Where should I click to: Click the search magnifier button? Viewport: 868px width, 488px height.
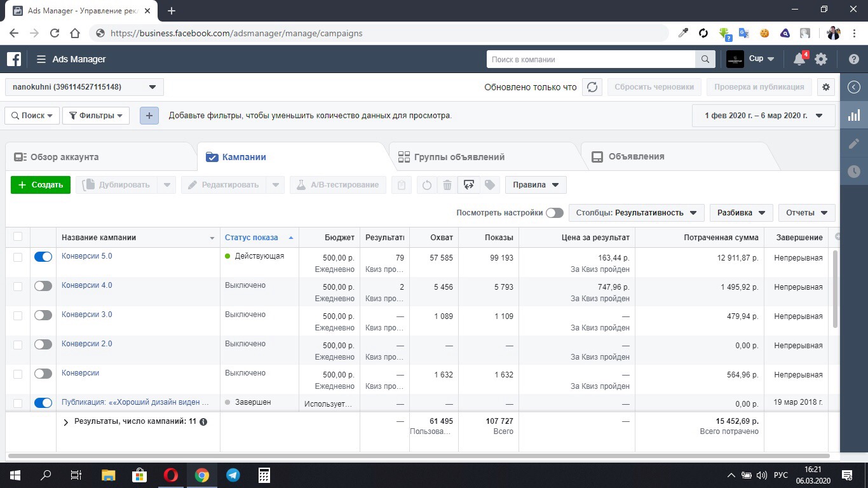[x=705, y=59]
